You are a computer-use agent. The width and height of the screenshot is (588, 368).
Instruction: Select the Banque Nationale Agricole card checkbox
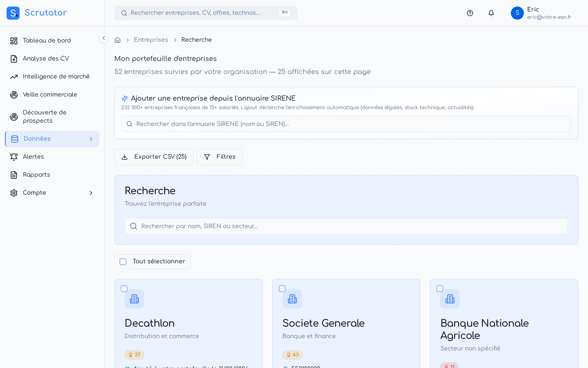(x=440, y=289)
